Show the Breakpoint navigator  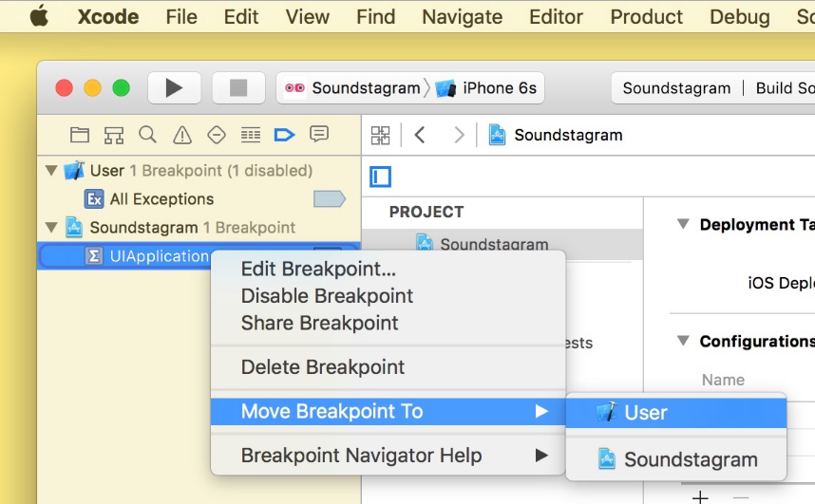pos(284,135)
